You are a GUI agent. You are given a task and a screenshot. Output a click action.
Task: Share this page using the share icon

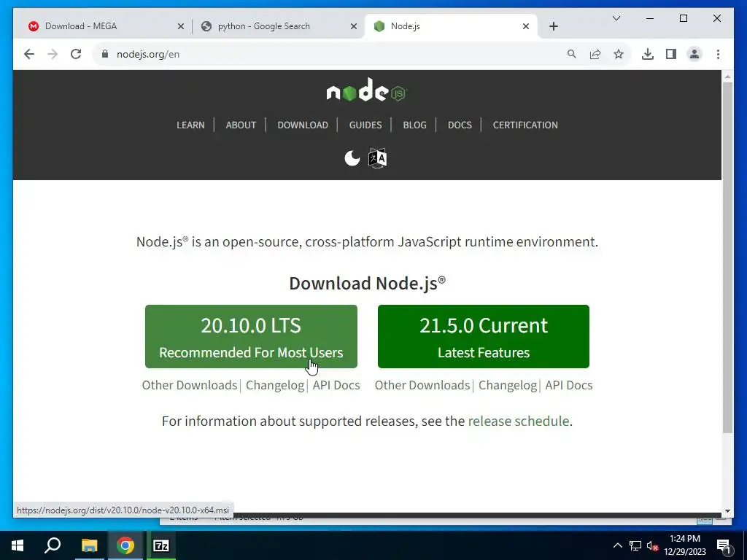click(595, 54)
